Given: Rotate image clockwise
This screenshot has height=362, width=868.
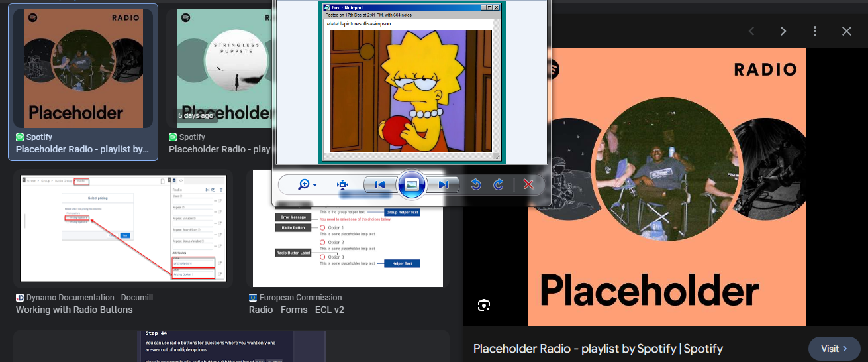Looking at the screenshot, I should click(x=499, y=185).
